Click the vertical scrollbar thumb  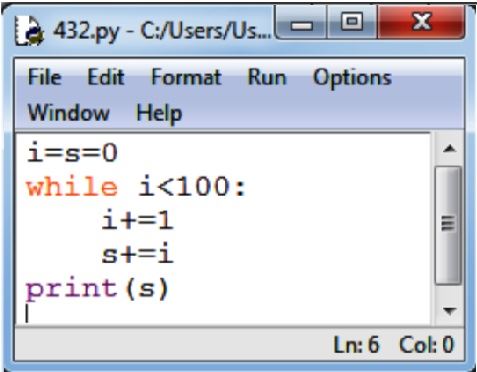pyautogui.click(x=449, y=226)
